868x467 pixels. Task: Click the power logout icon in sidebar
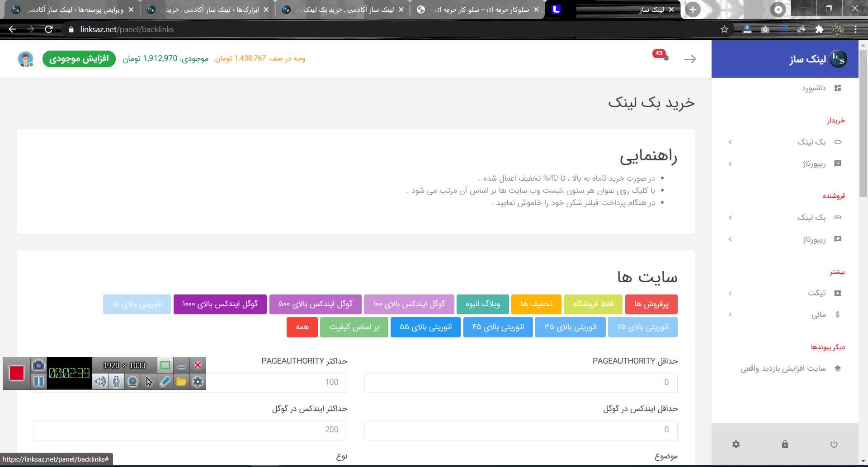point(834,444)
